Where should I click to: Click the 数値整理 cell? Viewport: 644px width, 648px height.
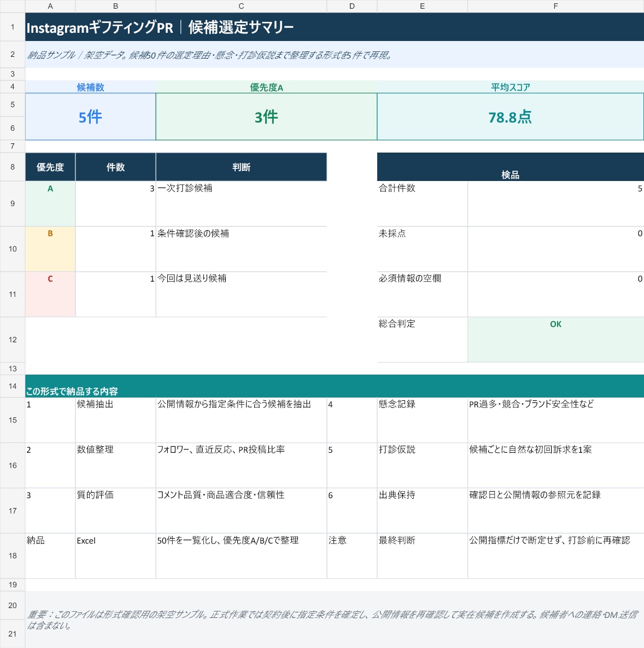tap(115, 466)
